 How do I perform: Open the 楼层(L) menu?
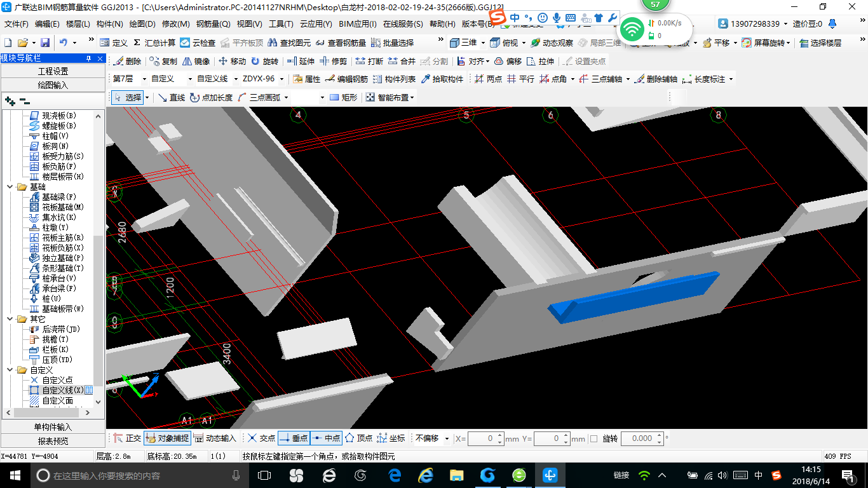coord(78,24)
